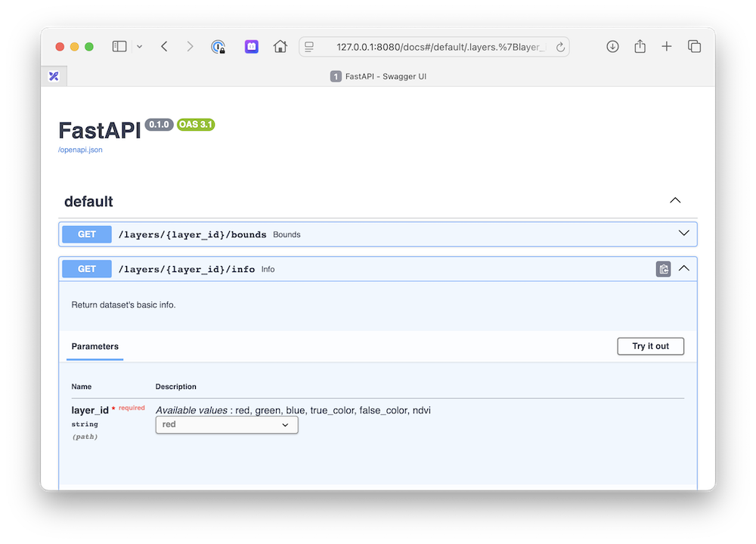Viewport: 756px width, 544px height.
Task: Click the layer_id parameter name
Action: point(90,410)
